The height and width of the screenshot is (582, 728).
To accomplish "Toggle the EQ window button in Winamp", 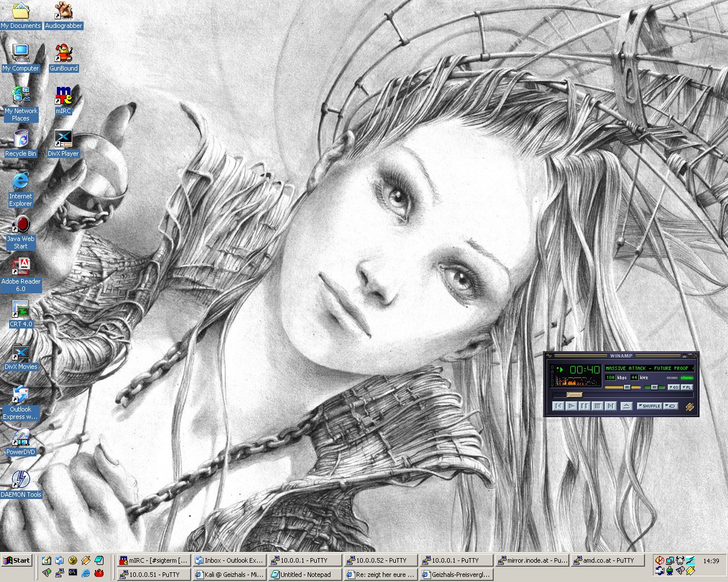I will tap(674, 387).
